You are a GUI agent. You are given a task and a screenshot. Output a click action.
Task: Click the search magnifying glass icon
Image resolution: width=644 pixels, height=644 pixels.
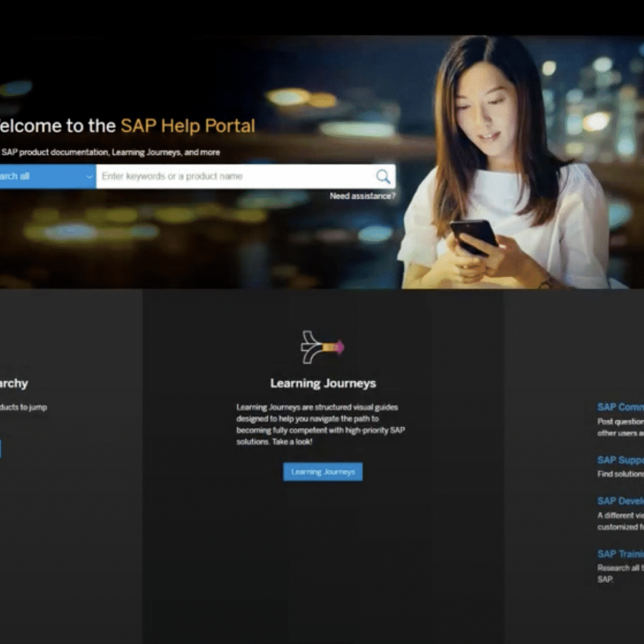[x=382, y=176]
